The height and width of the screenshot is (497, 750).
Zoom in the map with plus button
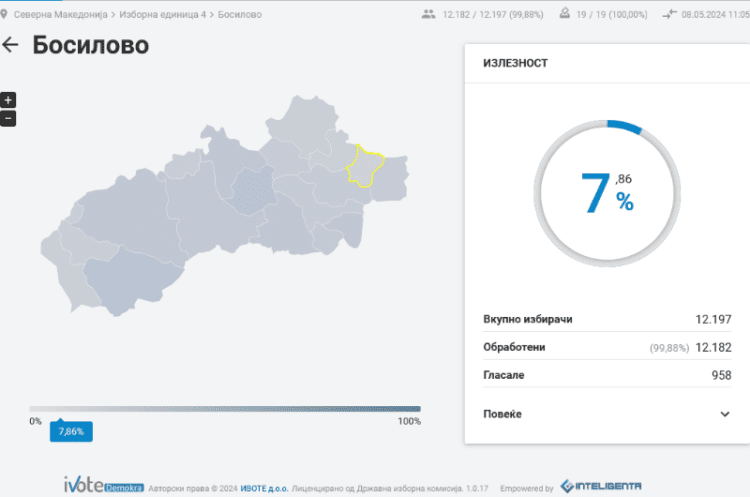[8, 100]
